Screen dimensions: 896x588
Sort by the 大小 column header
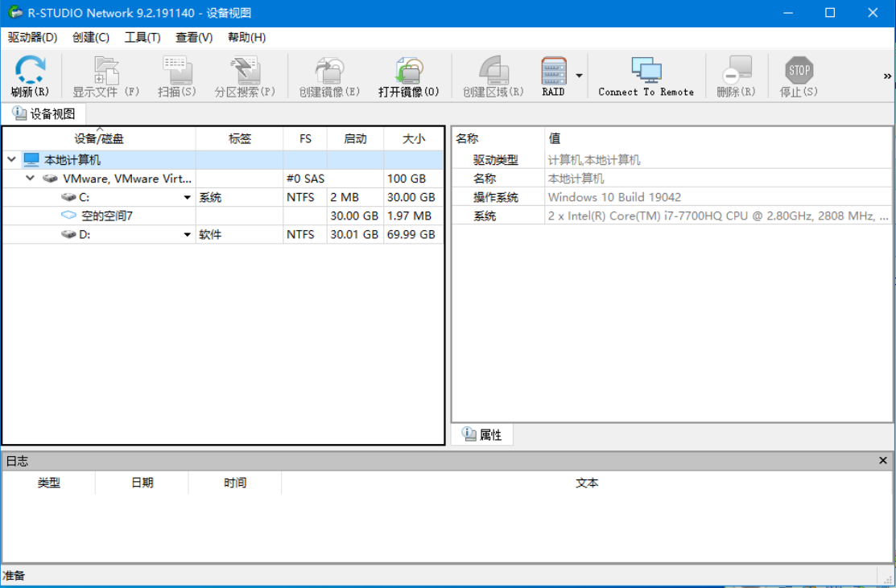click(414, 138)
